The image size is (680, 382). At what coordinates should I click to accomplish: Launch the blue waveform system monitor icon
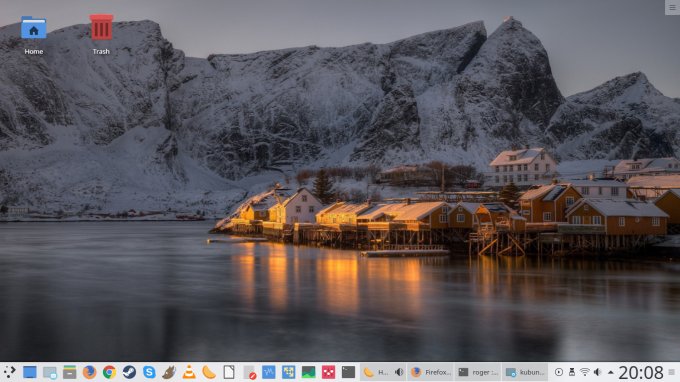(268, 372)
